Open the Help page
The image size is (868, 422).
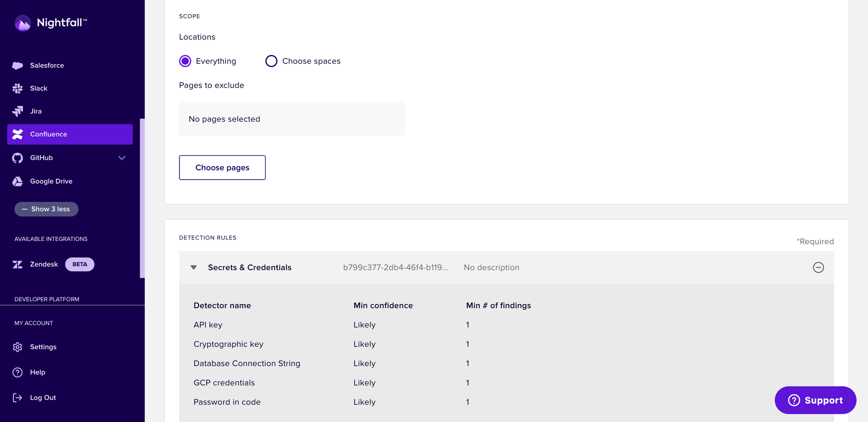pyautogui.click(x=37, y=372)
